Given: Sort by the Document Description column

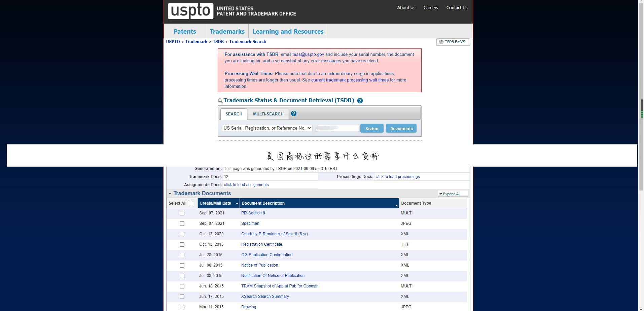Looking at the screenshot, I should pos(319,203).
